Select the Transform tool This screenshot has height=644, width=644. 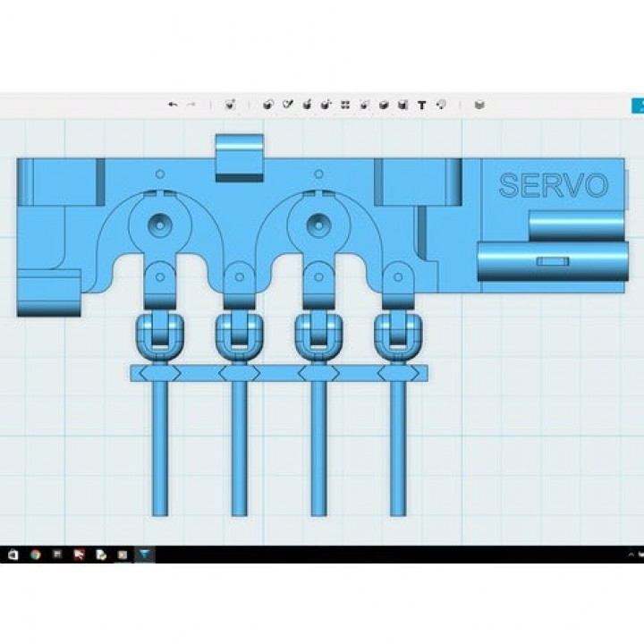[230, 105]
